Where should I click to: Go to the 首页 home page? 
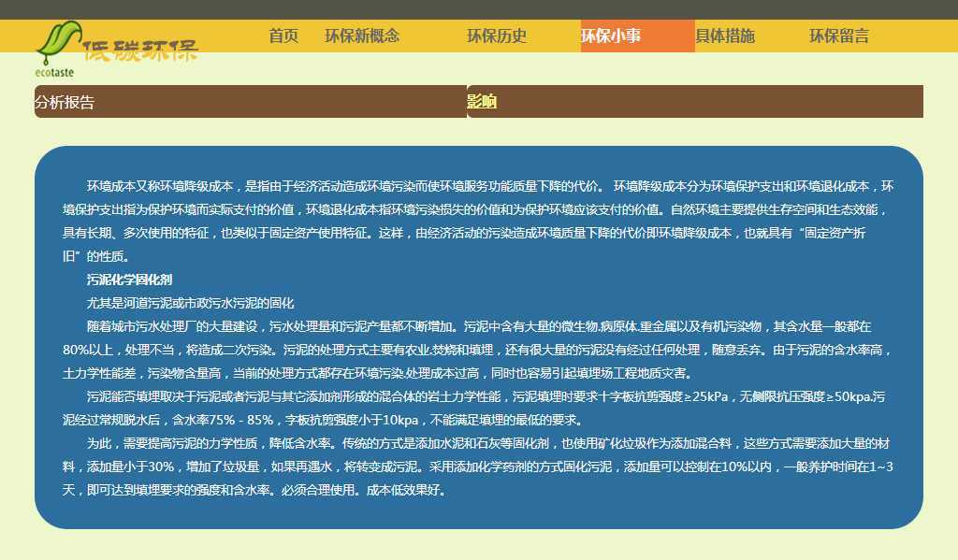pos(283,36)
